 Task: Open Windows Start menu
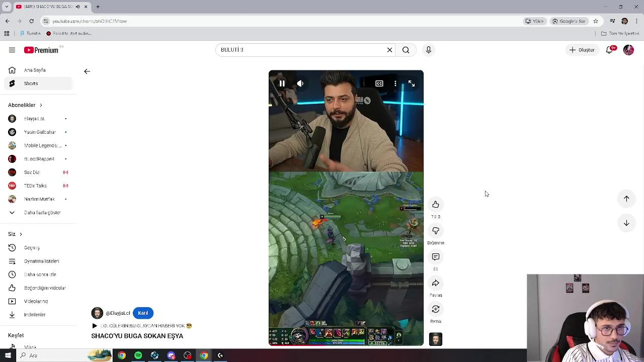[x=8, y=355]
